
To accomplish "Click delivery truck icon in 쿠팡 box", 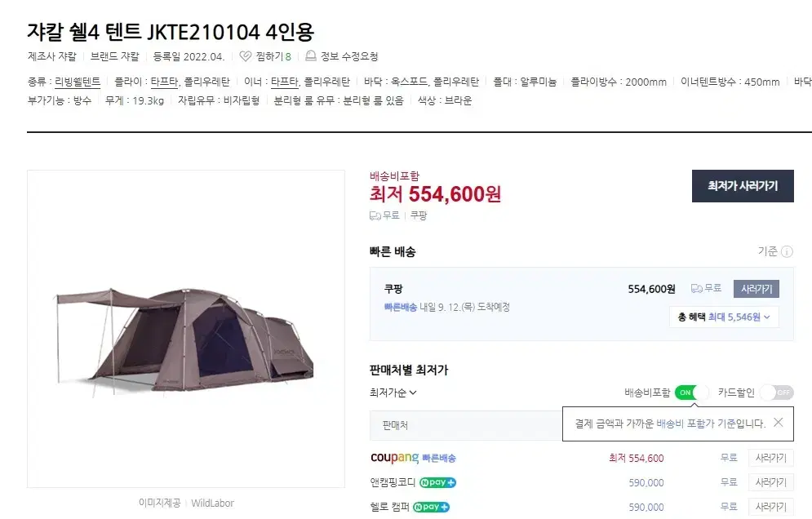I will [696, 289].
